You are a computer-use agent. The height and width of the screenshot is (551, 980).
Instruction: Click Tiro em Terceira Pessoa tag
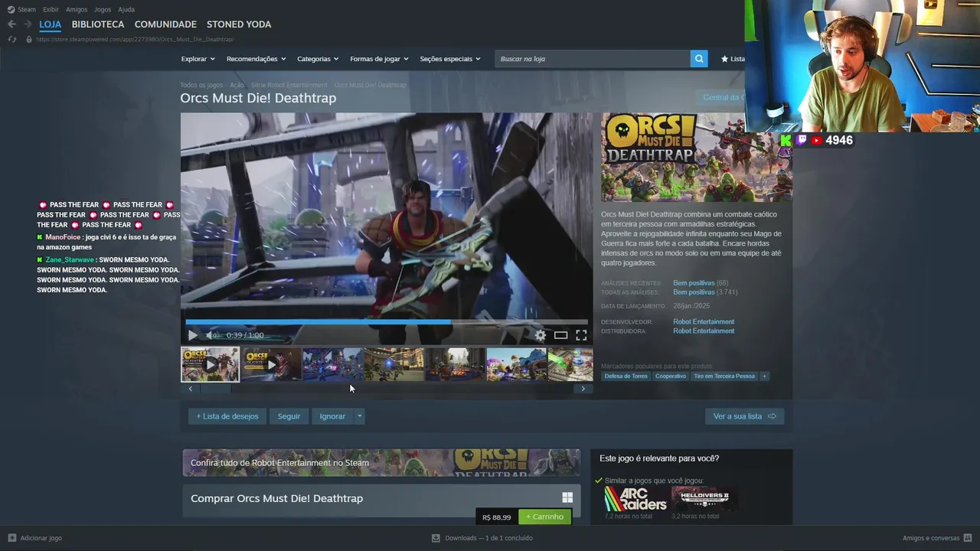coord(724,376)
